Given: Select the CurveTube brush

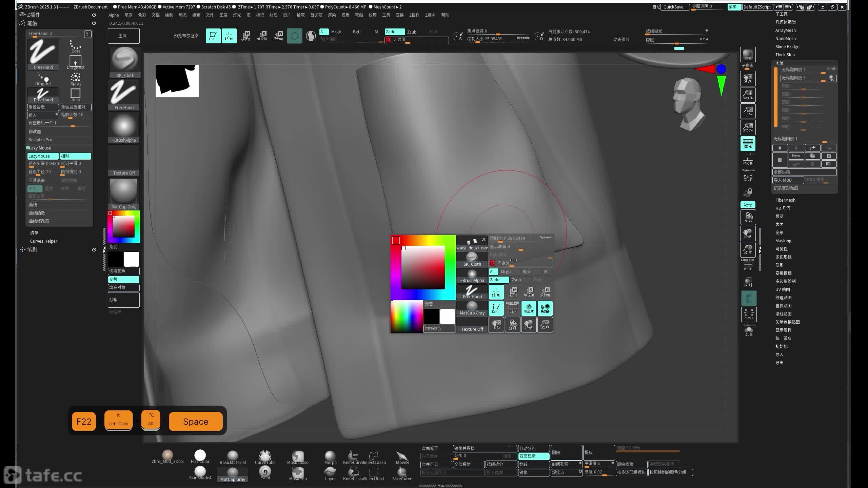Looking at the screenshot, I should click(x=265, y=457).
